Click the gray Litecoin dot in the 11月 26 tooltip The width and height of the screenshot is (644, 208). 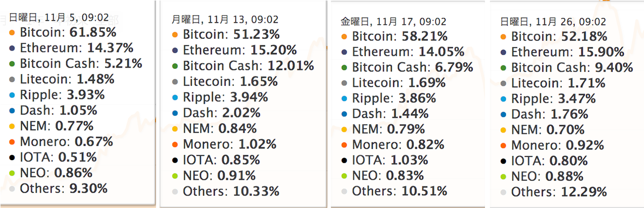503,83
